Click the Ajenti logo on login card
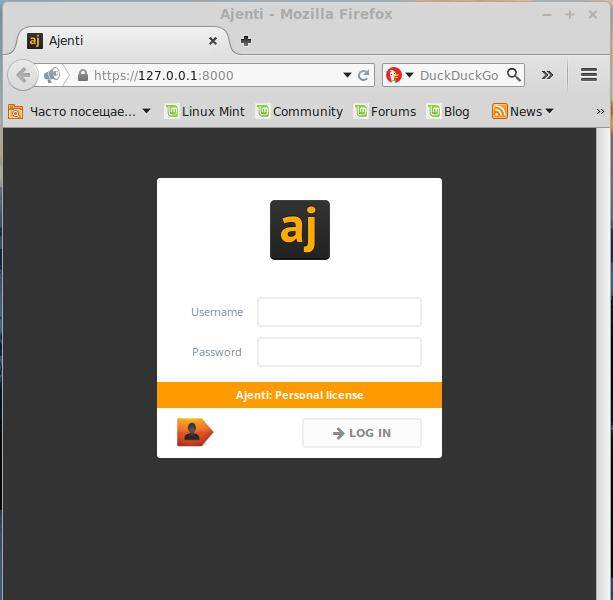 point(300,230)
